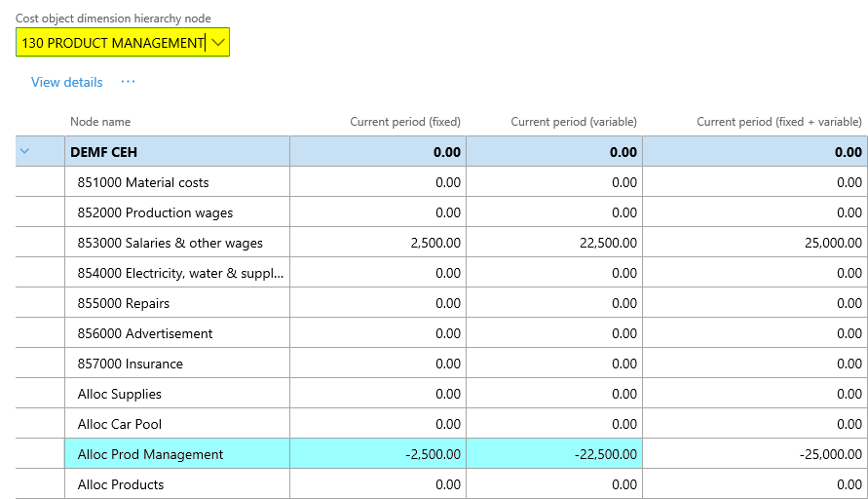Image resolution: width=868 pixels, height=499 pixels.
Task: Click the View details link
Action: pos(66,82)
